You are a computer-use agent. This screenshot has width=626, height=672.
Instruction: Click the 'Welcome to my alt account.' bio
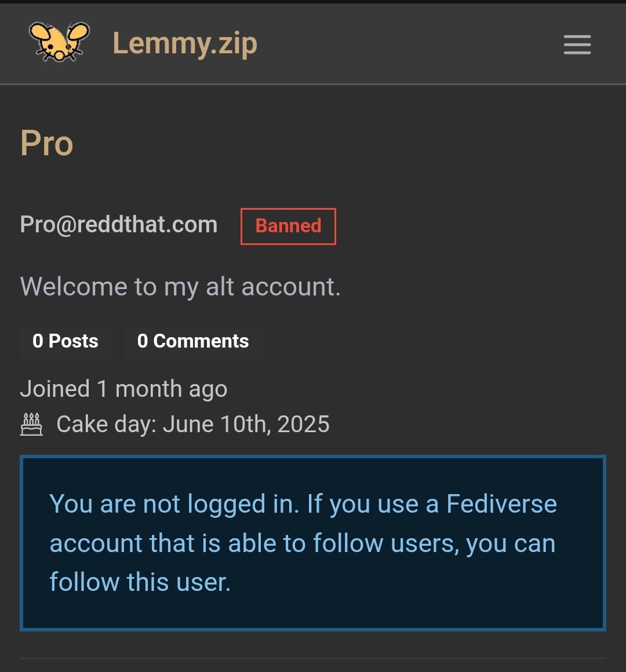click(180, 286)
